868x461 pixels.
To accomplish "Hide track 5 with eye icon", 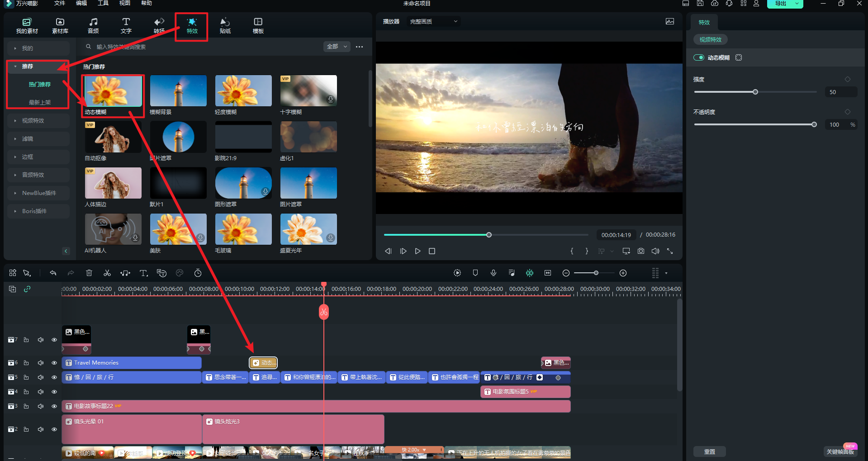I will 54,377.
